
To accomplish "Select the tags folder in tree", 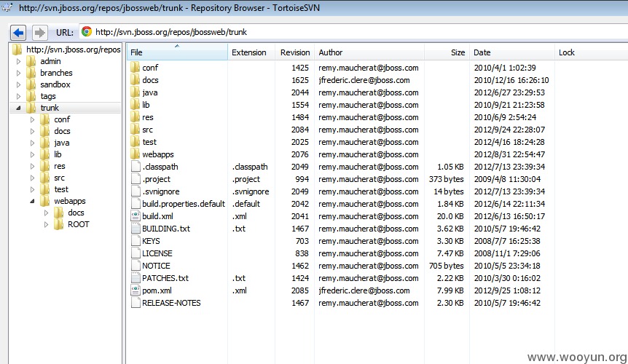I will [48, 96].
